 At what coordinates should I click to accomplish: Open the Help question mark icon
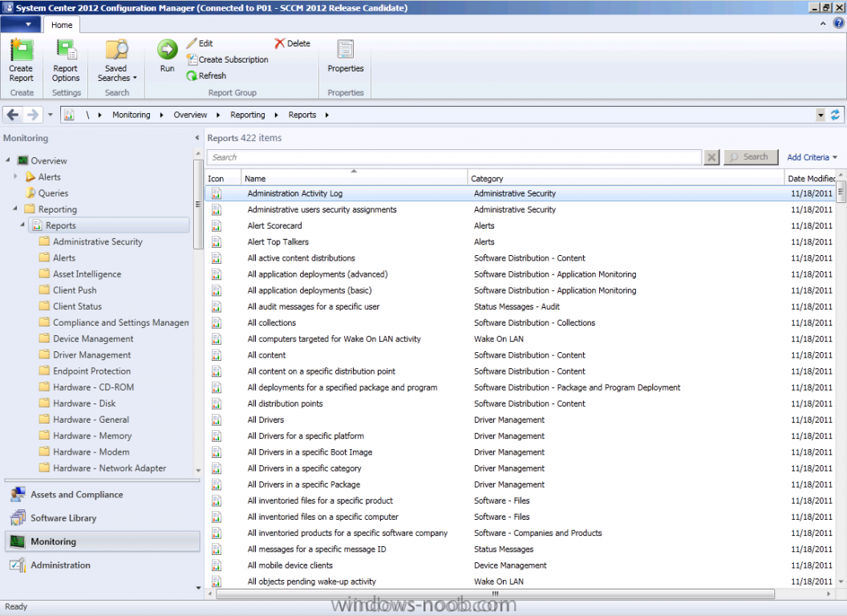[838, 23]
